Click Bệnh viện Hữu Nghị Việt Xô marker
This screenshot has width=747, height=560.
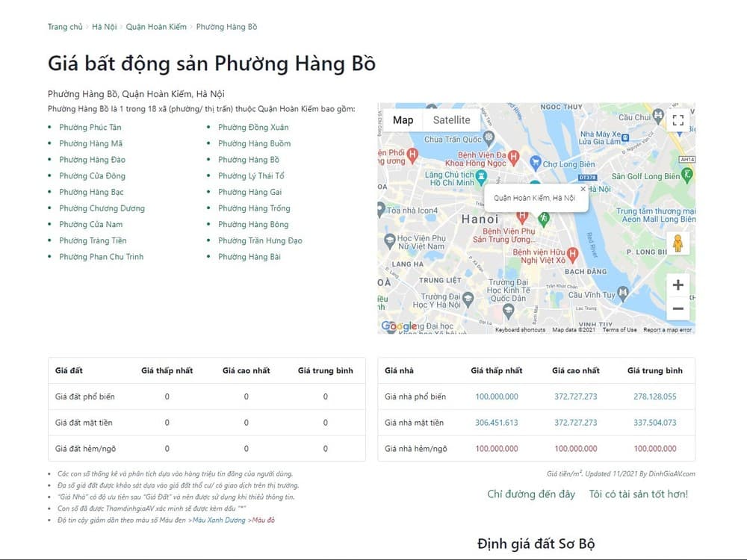click(573, 255)
